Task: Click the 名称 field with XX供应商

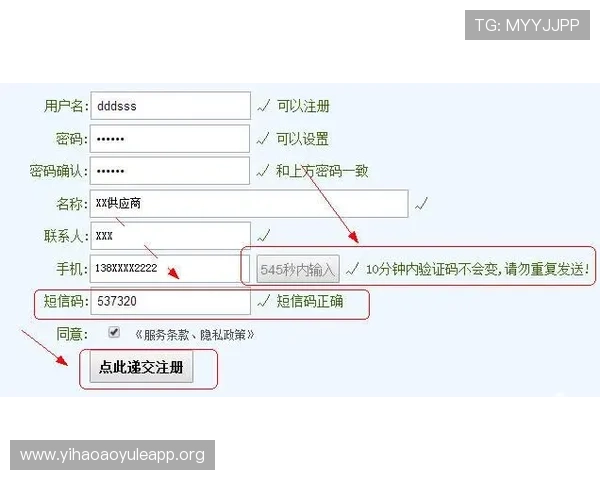Action: (x=249, y=204)
